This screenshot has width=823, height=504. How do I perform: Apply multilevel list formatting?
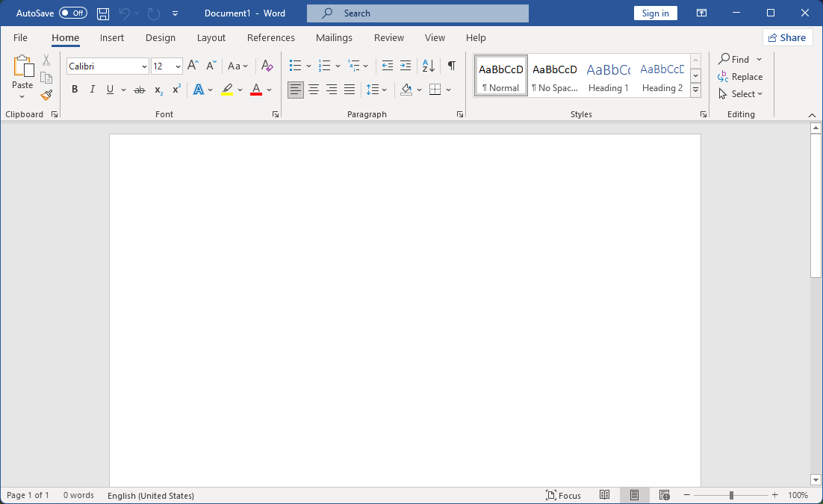[354, 66]
